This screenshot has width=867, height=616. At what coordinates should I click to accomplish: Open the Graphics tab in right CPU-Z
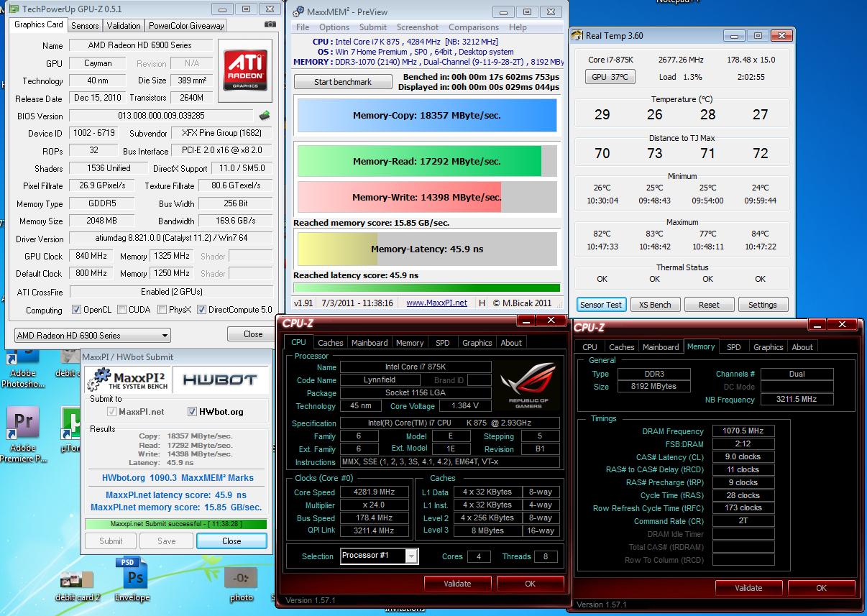769,347
